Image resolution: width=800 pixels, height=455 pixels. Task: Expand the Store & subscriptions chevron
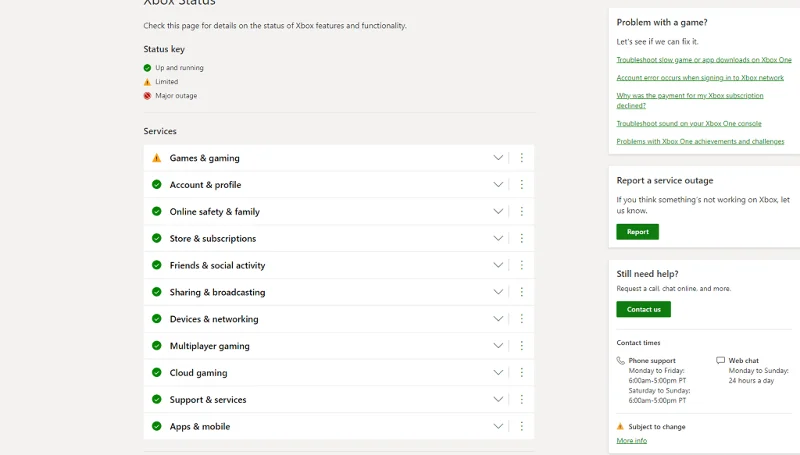498,238
